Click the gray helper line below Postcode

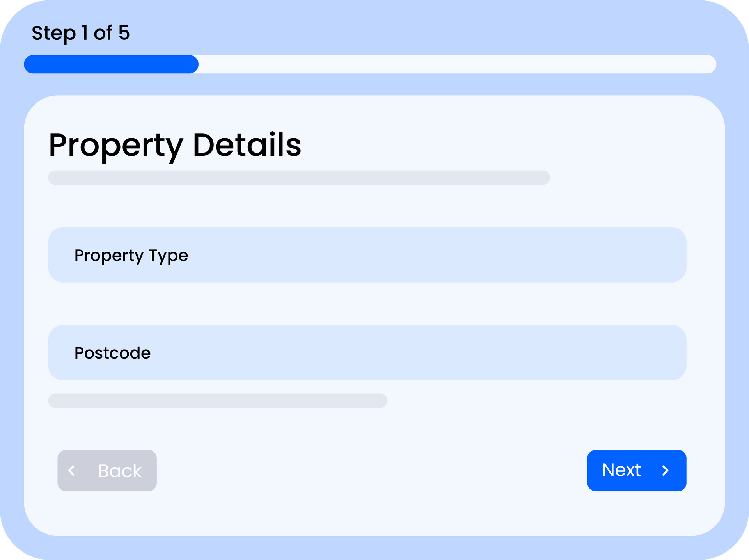(x=218, y=401)
